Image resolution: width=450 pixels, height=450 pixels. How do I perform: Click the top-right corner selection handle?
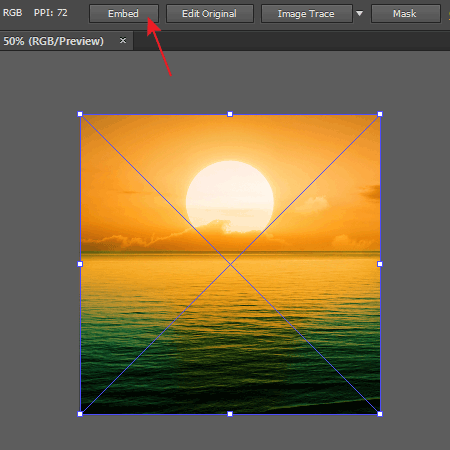coord(380,114)
